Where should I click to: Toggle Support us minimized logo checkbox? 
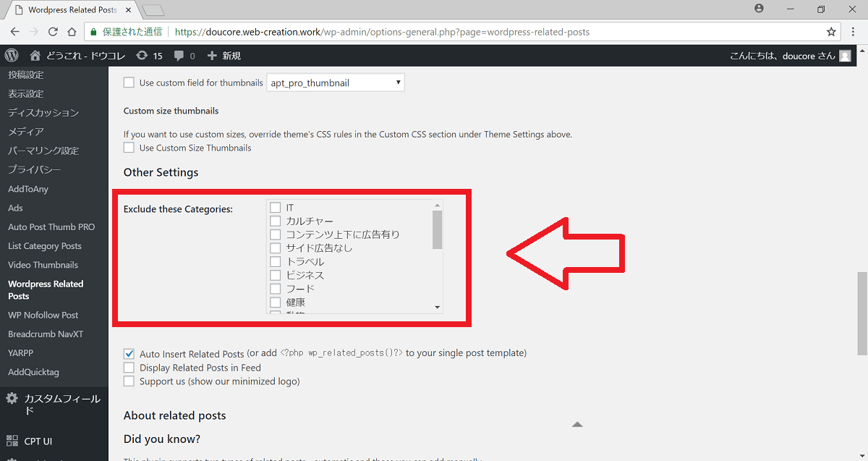tap(129, 381)
